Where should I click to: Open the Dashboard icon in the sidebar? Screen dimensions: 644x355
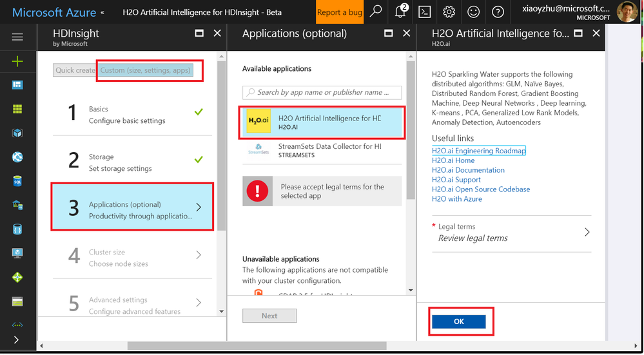[x=17, y=85]
